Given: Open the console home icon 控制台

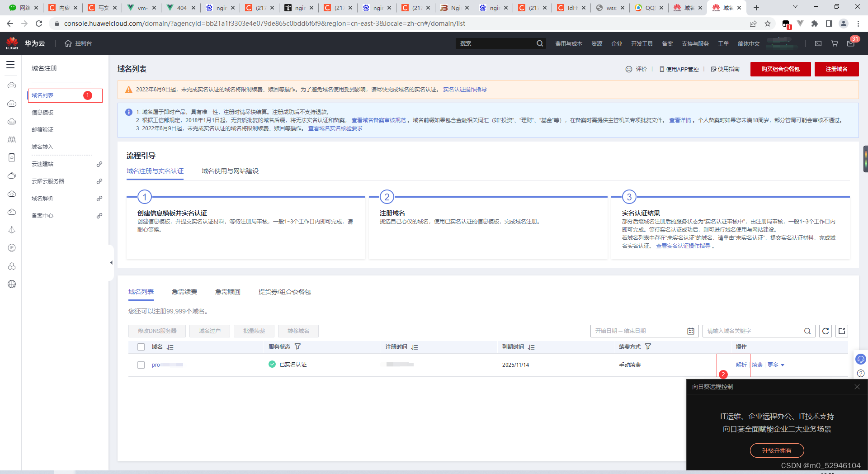Looking at the screenshot, I should coord(78,43).
